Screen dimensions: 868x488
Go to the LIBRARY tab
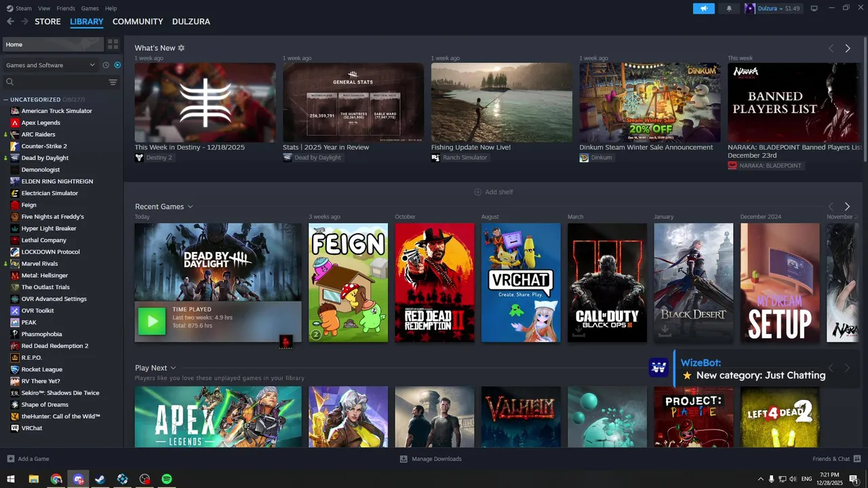(87, 22)
